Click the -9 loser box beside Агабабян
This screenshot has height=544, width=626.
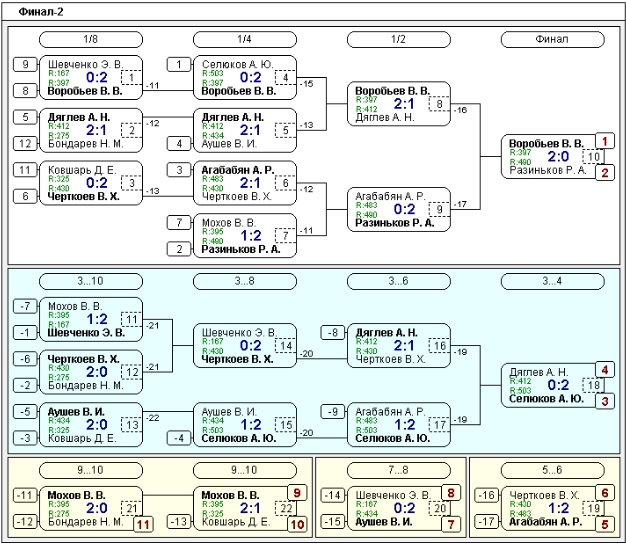[x=333, y=411]
